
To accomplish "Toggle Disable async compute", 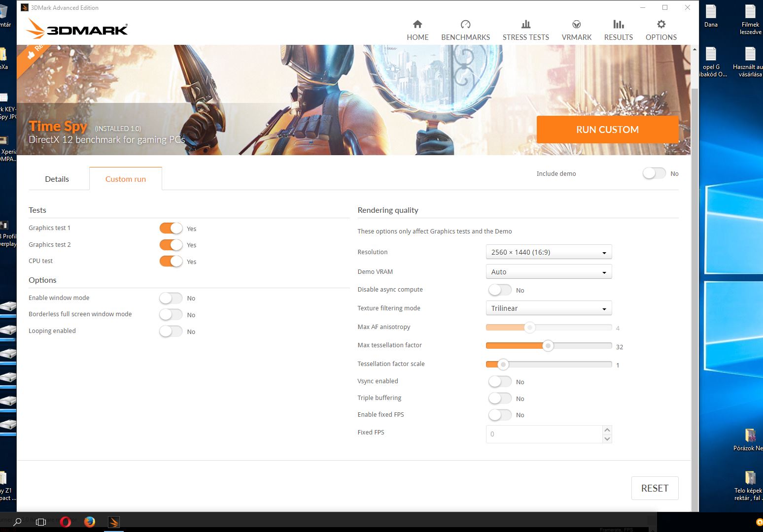I will pyautogui.click(x=500, y=290).
